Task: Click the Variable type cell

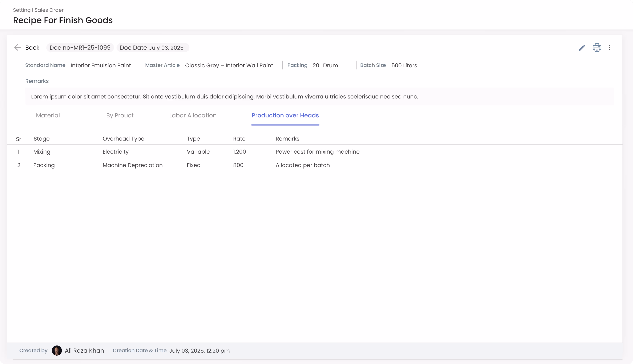Action: click(x=198, y=151)
